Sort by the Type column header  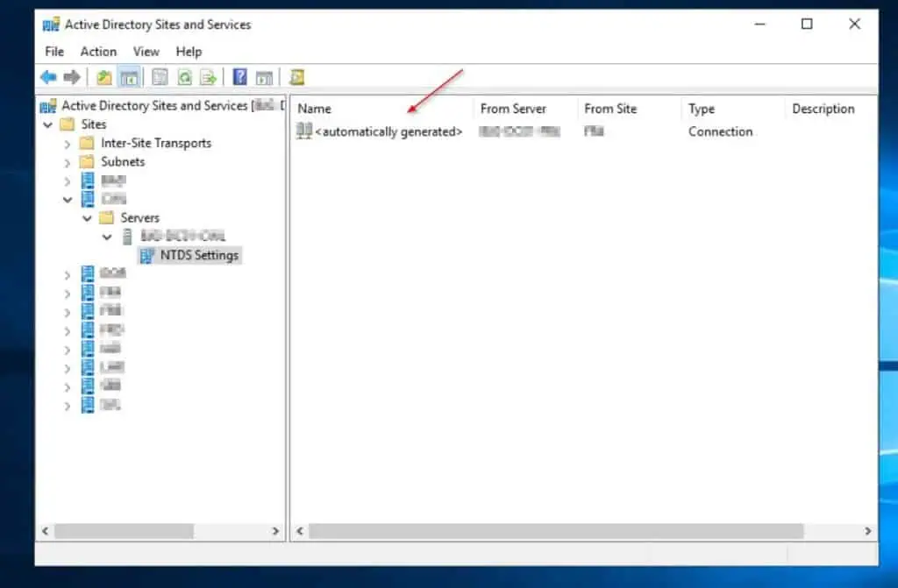[x=733, y=109]
